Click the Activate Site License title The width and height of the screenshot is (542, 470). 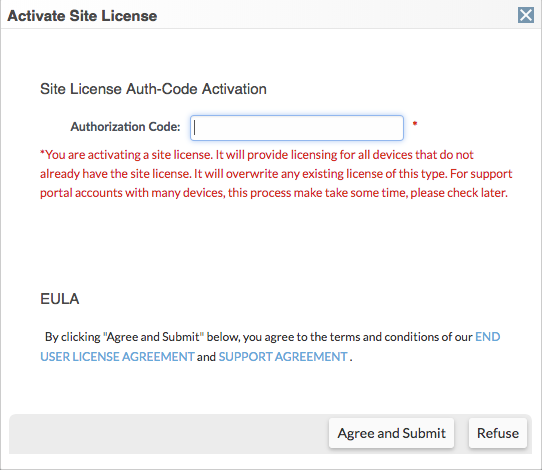82,16
